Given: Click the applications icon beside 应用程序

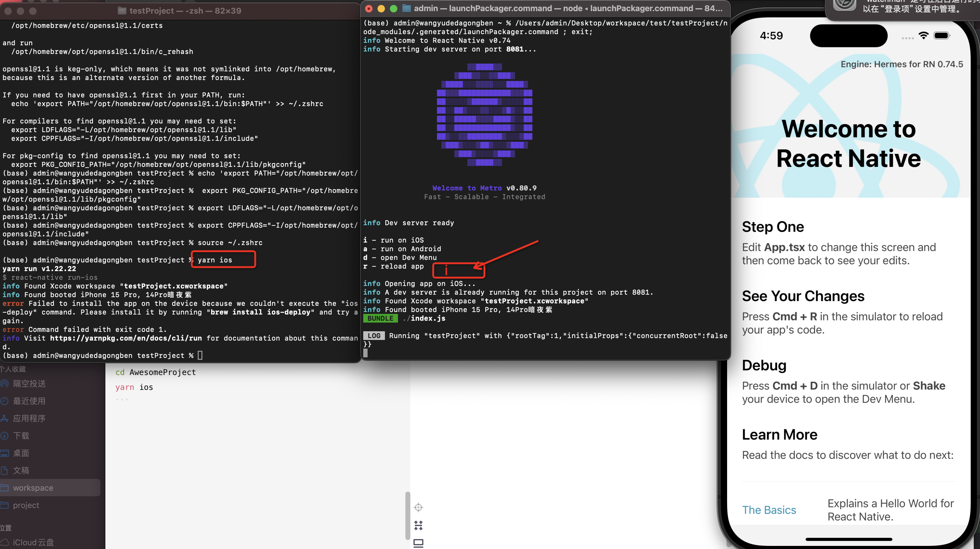Looking at the screenshot, I should [4, 418].
